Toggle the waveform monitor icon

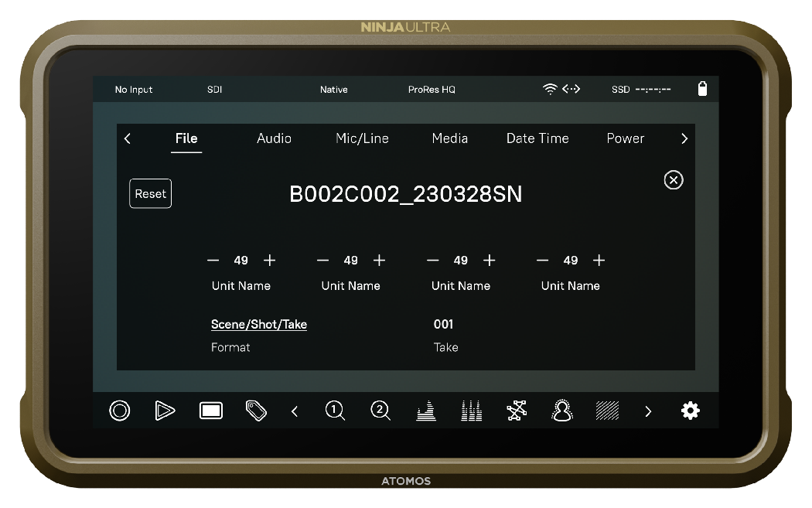click(x=426, y=411)
